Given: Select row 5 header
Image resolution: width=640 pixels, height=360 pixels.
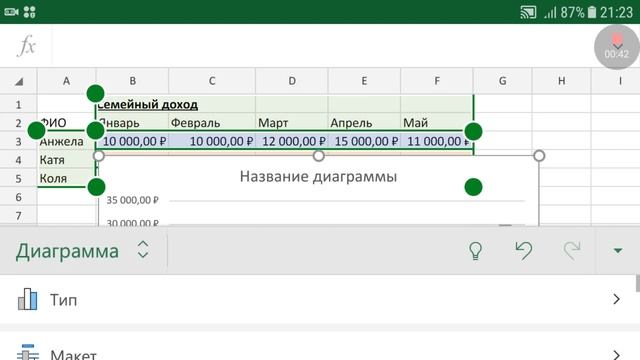Looking at the screenshot, I should pos(18,178).
